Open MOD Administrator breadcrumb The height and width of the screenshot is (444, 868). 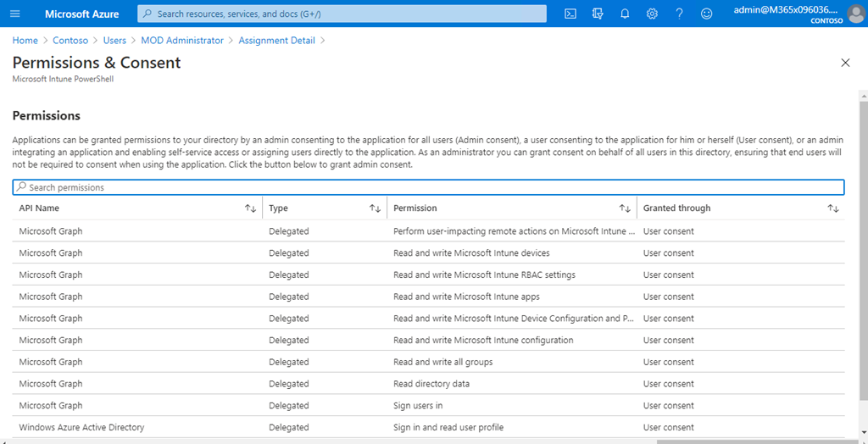(x=182, y=41)
